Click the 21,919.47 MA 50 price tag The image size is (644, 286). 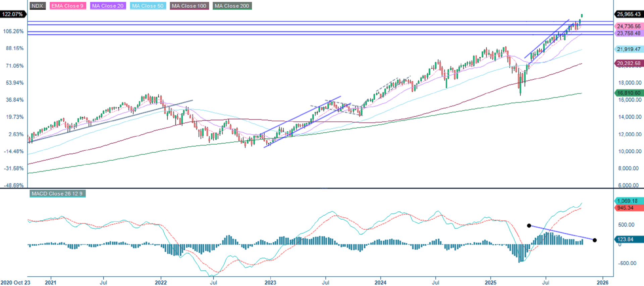tap(629, 49)
